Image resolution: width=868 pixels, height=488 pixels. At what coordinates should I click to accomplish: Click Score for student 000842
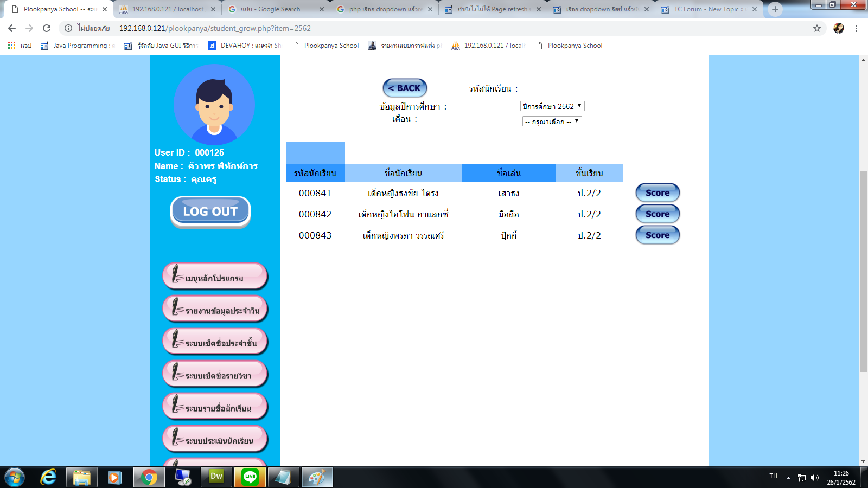coord(658,214)
